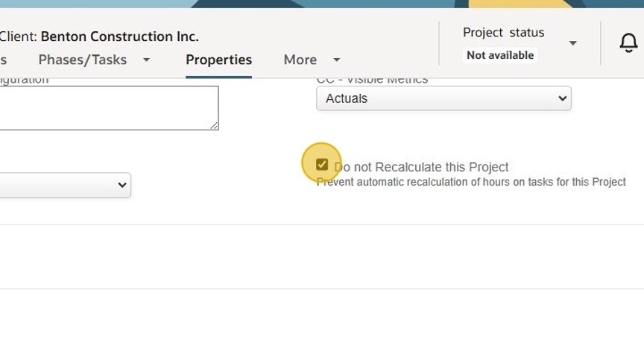
Task: Click the notification bell icon
Action: coord(628,43)
